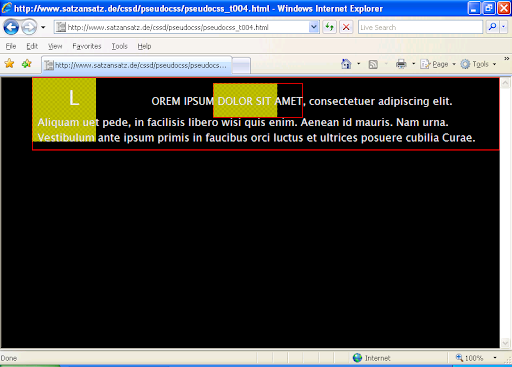The height and width of the screenshot is (367, 512).
Task: Click the Home icon in command bar
Action: (346, 64)
